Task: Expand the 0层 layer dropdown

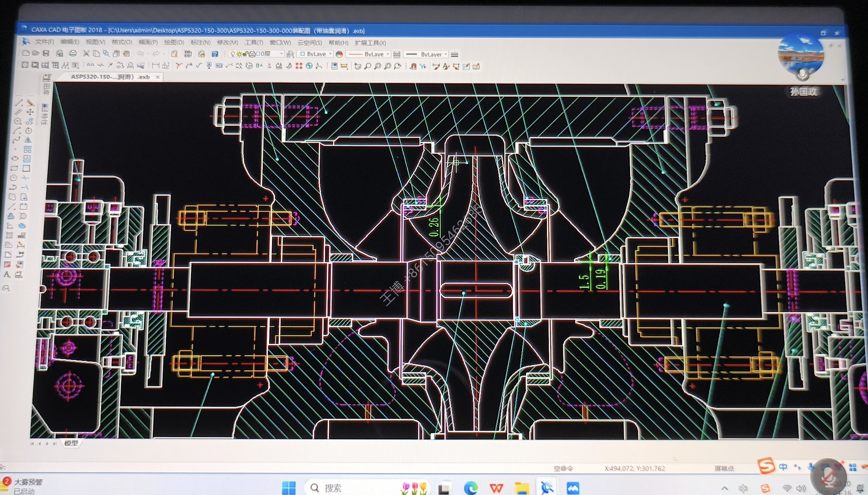Action: (x=281, y=54)
